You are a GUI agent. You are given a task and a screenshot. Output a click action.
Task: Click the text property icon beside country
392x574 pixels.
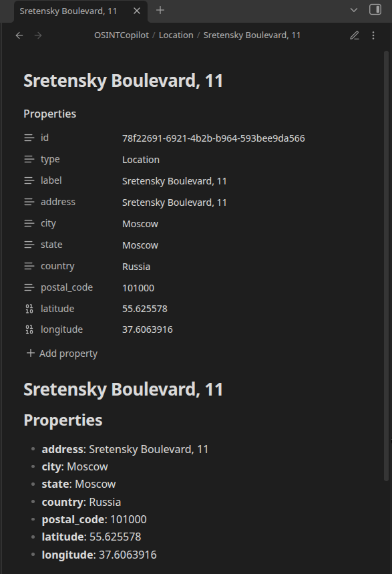click(x=29, y=266)
